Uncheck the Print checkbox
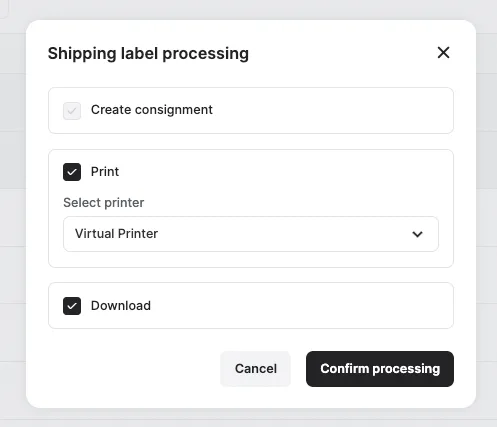This screenshot has width=497, height=427. tap(72, 172)
